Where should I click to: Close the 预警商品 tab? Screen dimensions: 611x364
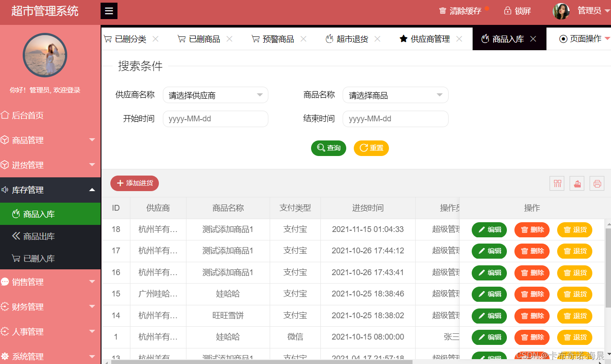tap(303, 39)
